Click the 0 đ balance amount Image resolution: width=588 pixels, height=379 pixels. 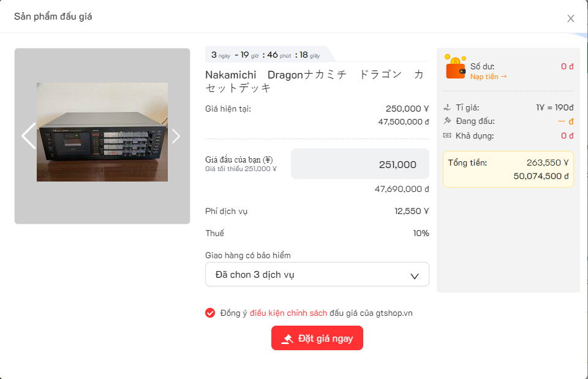(567, 66)
